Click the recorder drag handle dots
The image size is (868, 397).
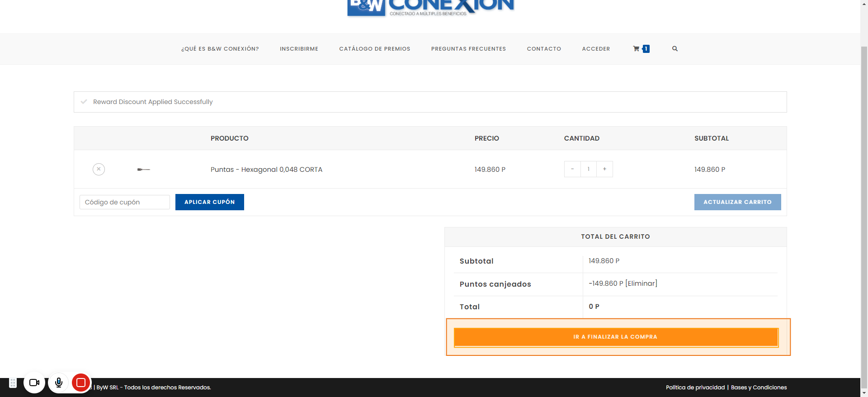click(13, 383)
